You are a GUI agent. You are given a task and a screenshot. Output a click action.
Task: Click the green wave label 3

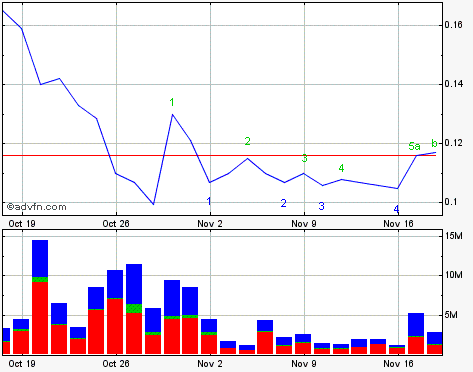tap(304, 158)
